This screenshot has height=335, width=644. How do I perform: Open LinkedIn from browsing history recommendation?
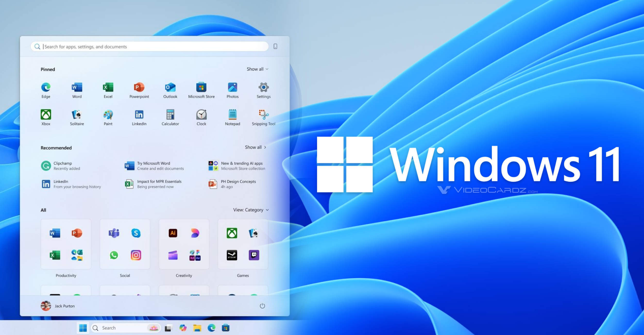[x=71, y=184]
